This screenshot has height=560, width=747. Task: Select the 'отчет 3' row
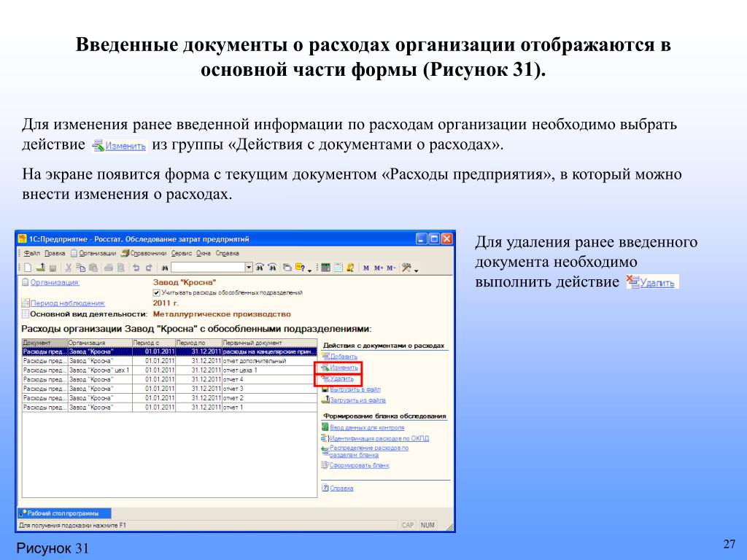(169, 389)
